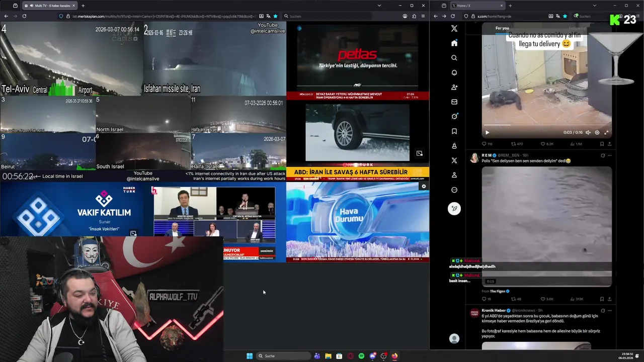Select the For you tab

pyautogui.click(x=502, y=28)
